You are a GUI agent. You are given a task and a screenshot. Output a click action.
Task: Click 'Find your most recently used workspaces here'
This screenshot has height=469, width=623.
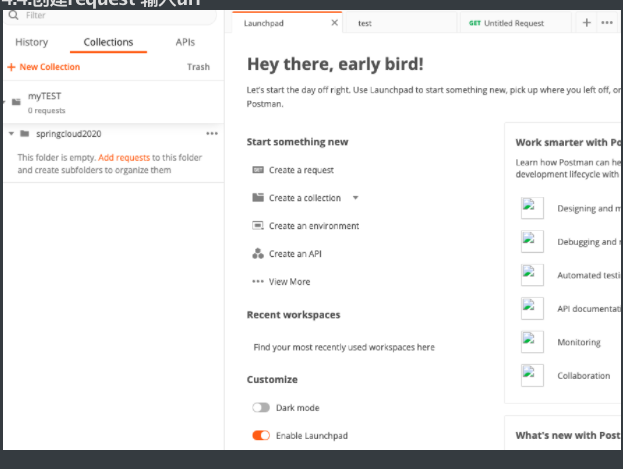[344, 347]
